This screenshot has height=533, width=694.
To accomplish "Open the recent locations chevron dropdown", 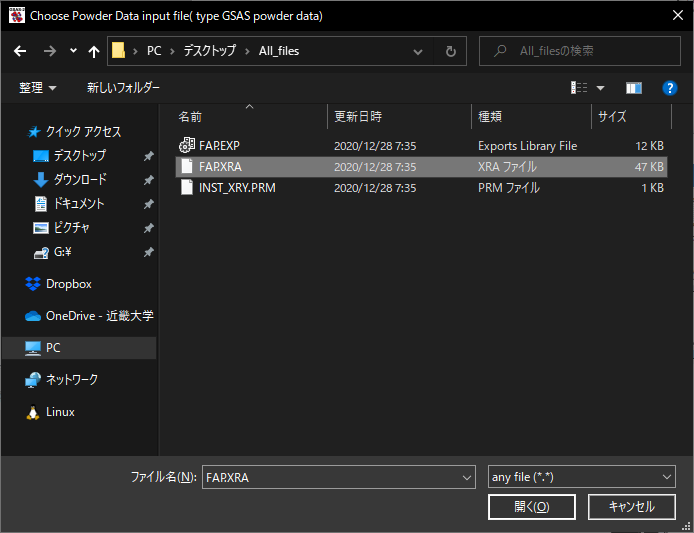I will 73,51.
